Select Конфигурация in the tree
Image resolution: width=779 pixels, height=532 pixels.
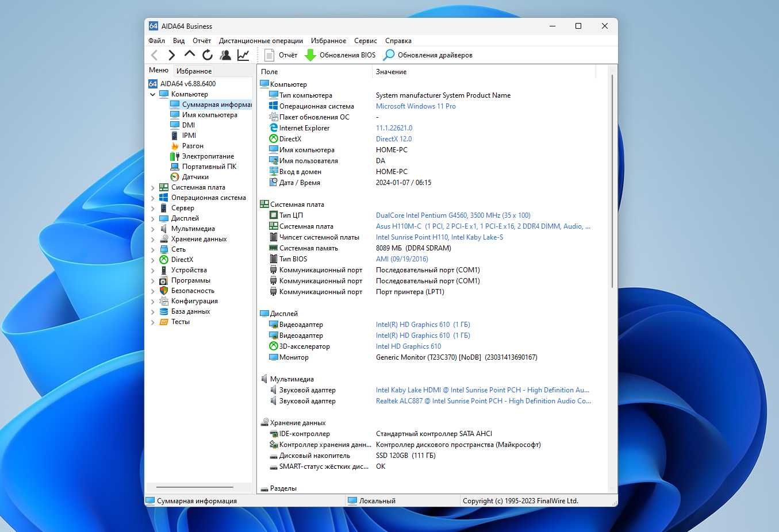coord(189,301)
